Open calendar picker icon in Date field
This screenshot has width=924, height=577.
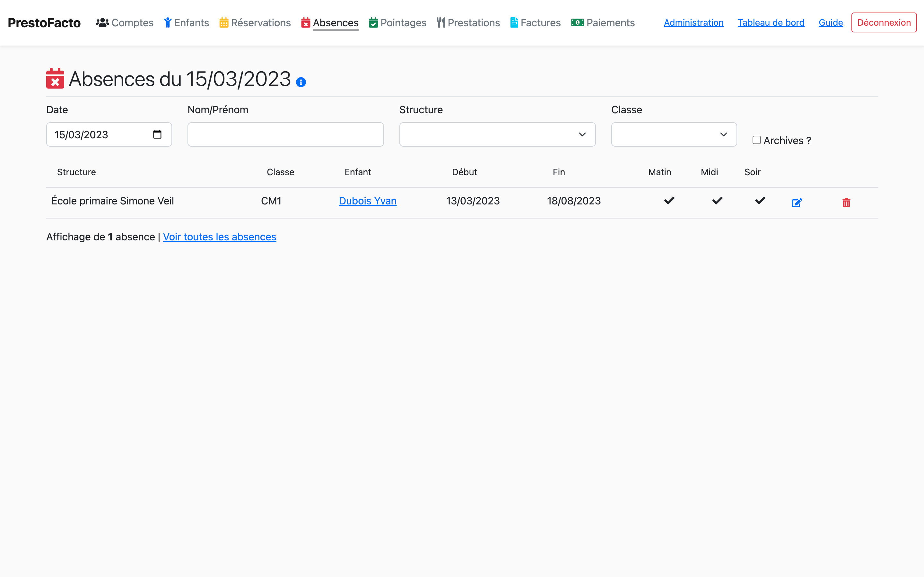[157, 134]
